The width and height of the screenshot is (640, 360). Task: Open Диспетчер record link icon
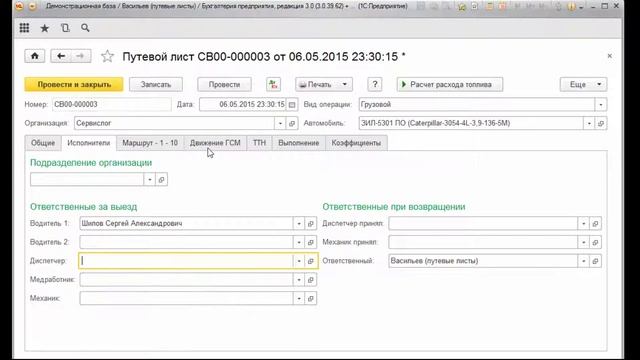point(311,261)
